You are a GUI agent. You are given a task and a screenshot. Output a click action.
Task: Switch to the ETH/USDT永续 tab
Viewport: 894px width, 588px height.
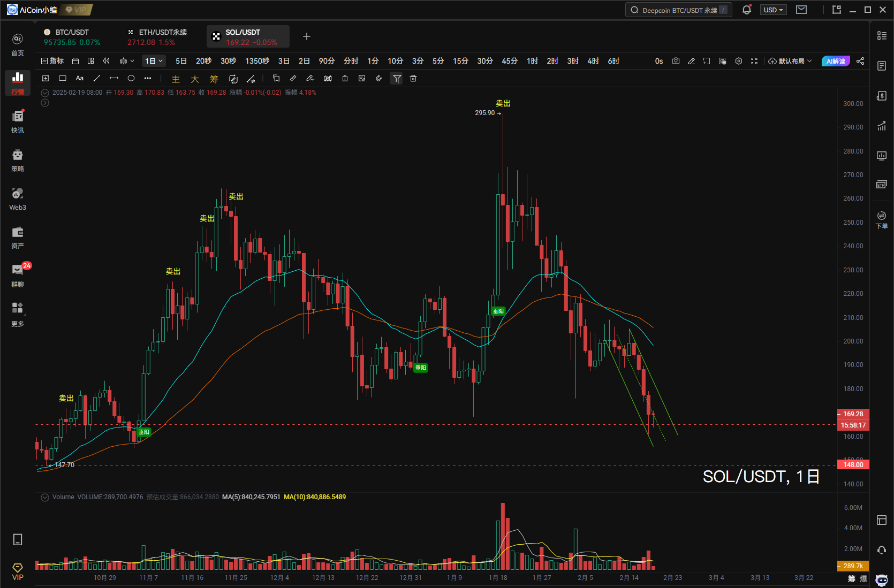[x=157, y=37]
